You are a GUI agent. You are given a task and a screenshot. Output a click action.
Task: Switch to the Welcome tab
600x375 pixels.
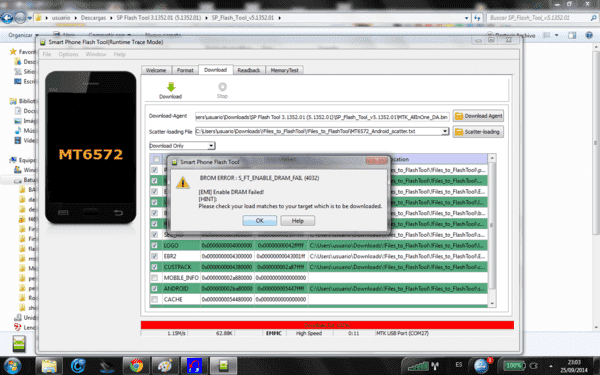pyautogui.click(x=156, y=70)
